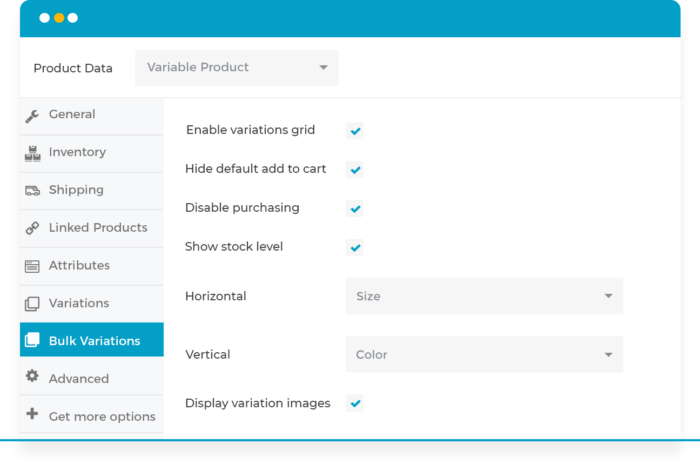Click the yellow window dot in title bar

point(59,18)
